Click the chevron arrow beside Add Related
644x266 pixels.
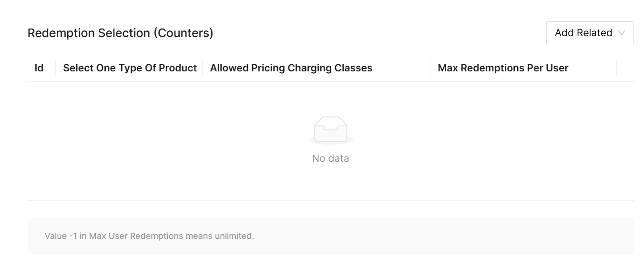tap(621, 33)
